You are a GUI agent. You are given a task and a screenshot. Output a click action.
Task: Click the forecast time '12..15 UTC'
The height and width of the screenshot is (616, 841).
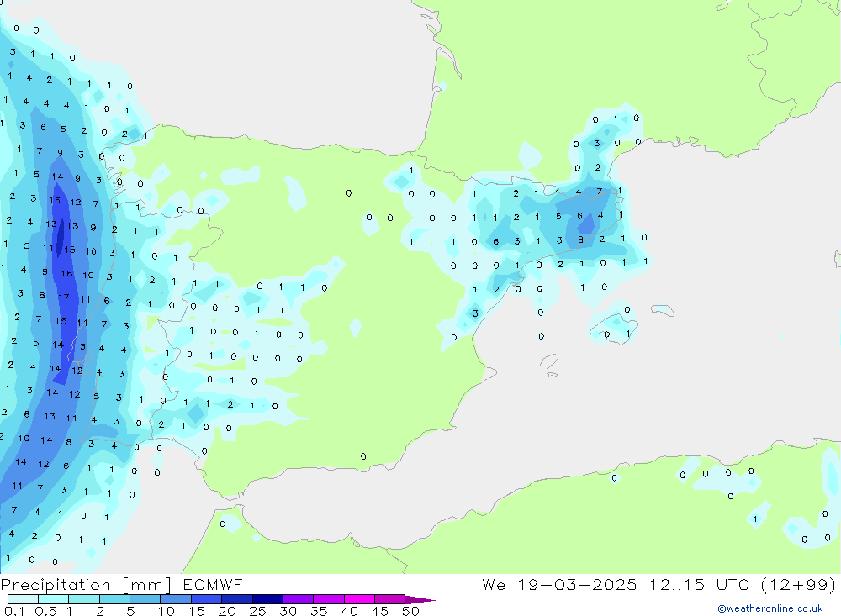[x=699, y=584]
